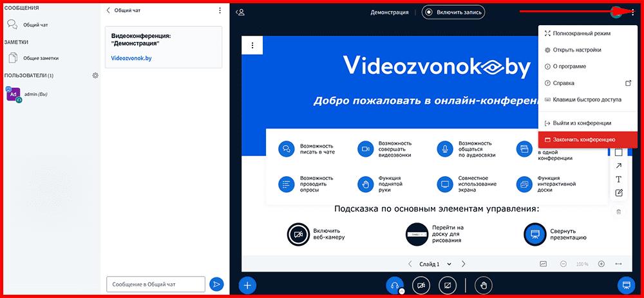Toggle the multi-user whiteboard chart icon
Viewport: 644px width, 298px height.
[x=544, y=264]
